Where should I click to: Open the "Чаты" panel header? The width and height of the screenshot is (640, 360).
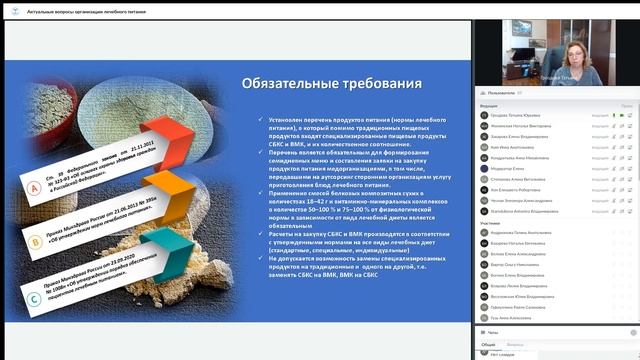point(558,333)
